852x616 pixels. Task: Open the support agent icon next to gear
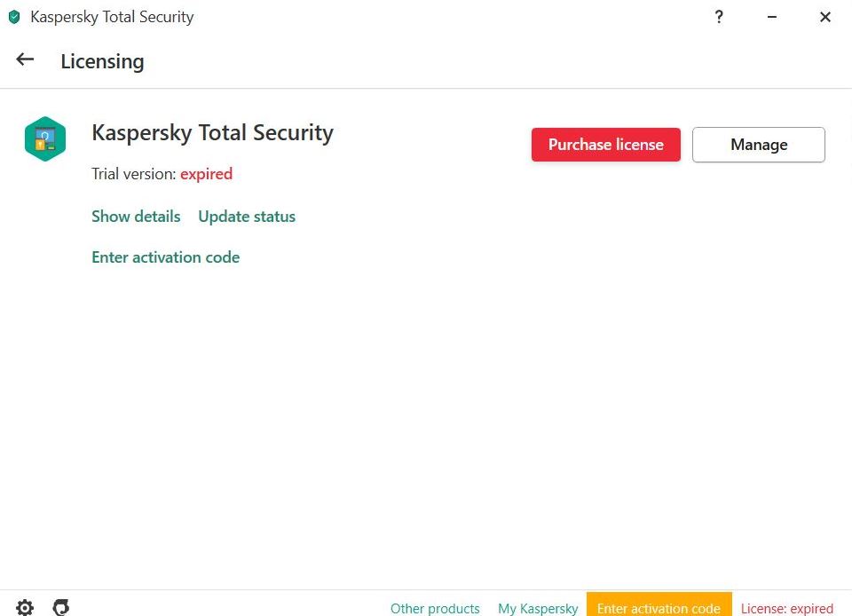61,607
